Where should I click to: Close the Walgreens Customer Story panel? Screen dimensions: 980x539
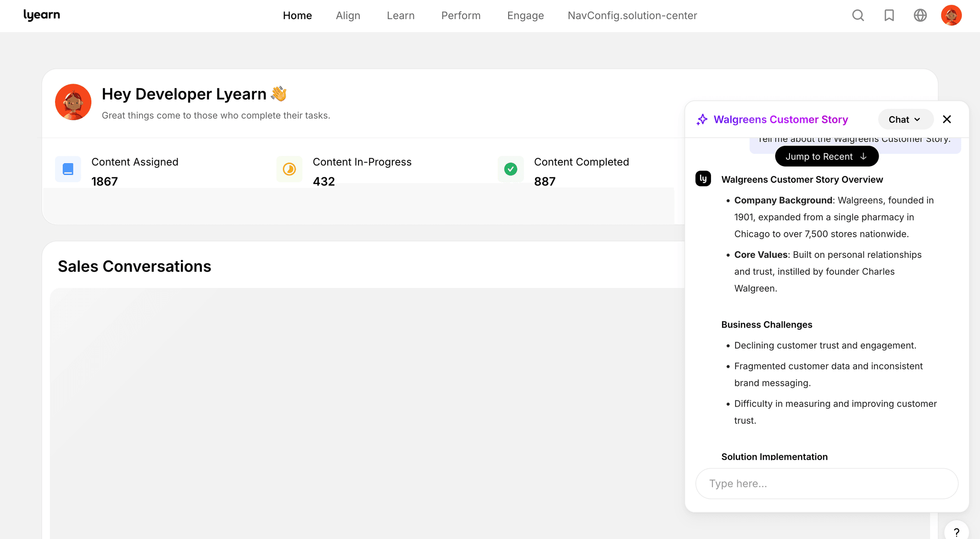947,119
